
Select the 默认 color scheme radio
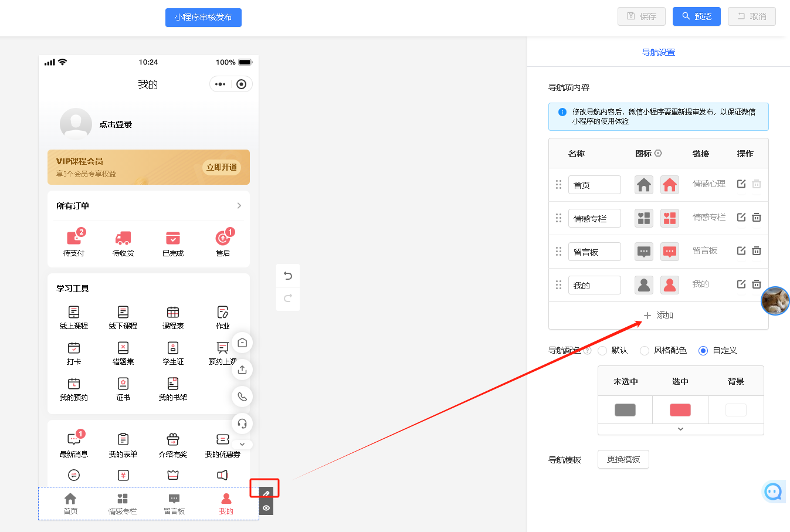pos(602,351)
